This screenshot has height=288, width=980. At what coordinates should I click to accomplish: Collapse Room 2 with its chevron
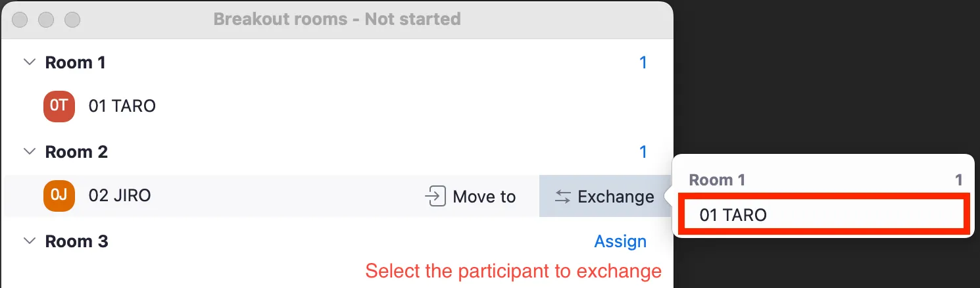29,152
